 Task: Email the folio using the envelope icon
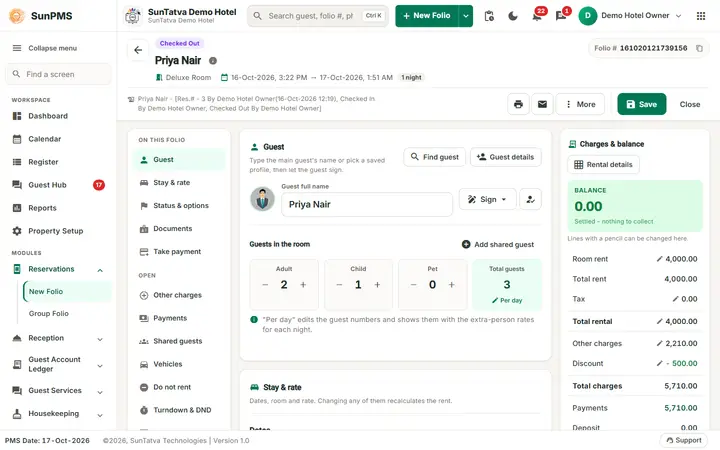click(x=542, y=104)
